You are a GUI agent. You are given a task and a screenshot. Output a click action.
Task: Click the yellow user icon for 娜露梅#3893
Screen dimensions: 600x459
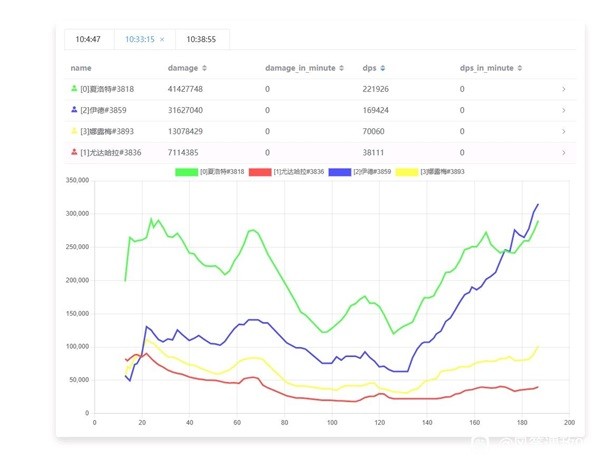click(74, 131)
